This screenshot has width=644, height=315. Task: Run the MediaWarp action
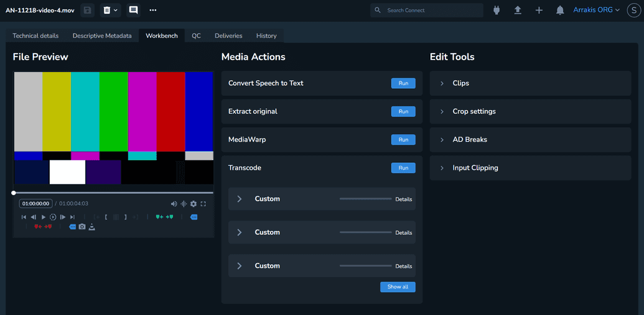click(x=403, y=140)
